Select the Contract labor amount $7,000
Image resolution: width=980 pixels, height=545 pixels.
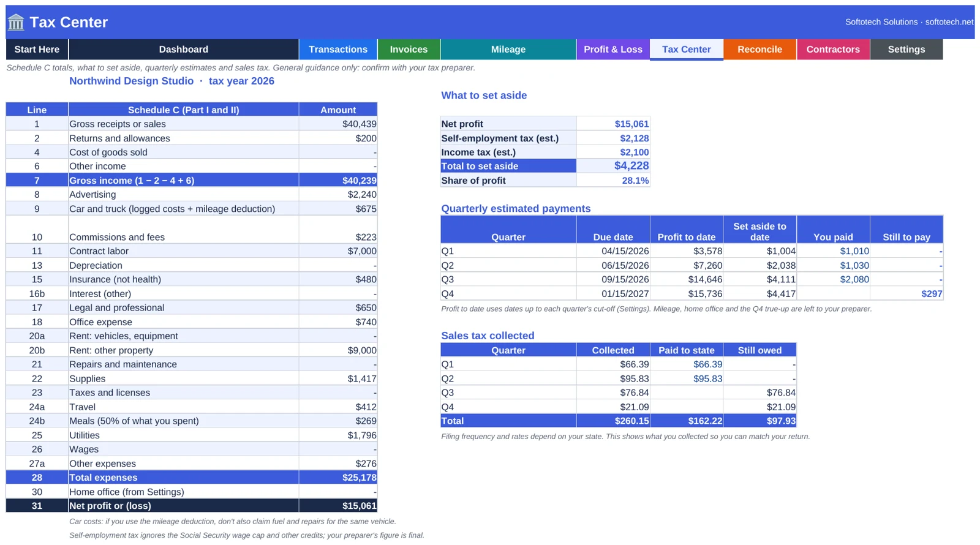(x=338, y=251)
